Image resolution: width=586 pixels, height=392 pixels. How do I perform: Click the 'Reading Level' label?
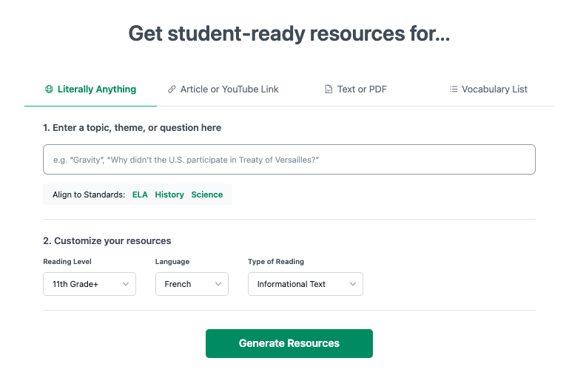coord(67,262)
